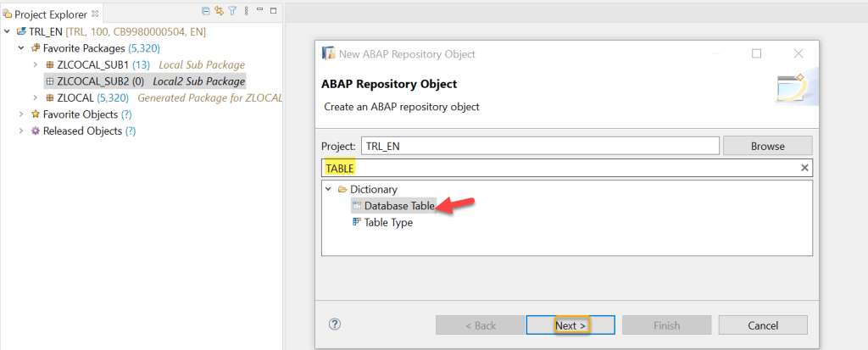Expand the Released Objects node
Viewport: 868px width, 350px height.
pos(21,131)
